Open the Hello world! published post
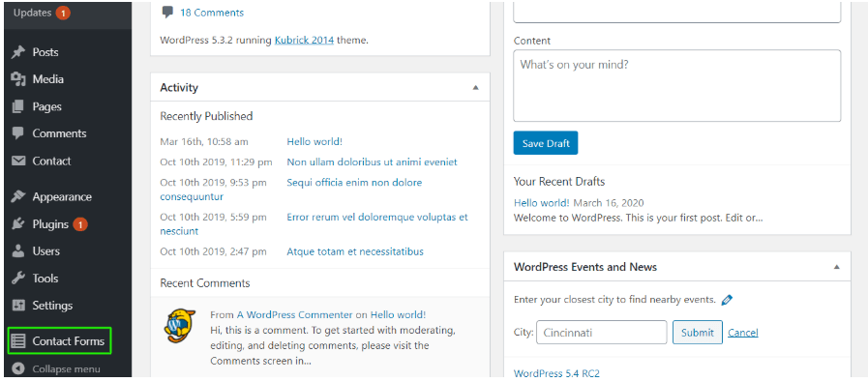Image resolution: width=868 pixels, height=382 pixels. click(x=314, y=142)
